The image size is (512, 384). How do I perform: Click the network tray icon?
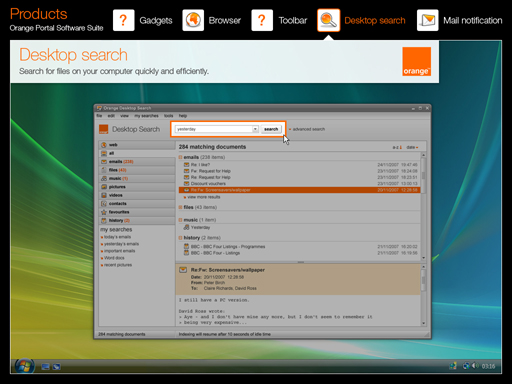(466, 366)
